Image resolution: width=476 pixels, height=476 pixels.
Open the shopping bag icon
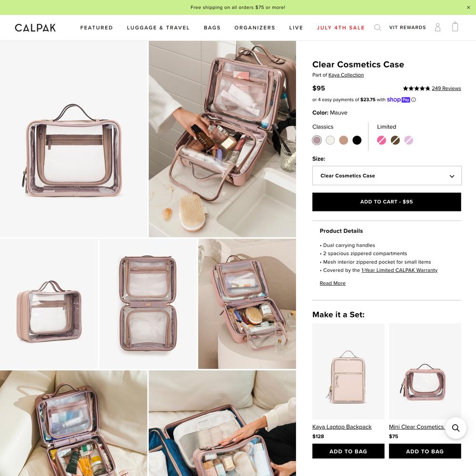455,27
